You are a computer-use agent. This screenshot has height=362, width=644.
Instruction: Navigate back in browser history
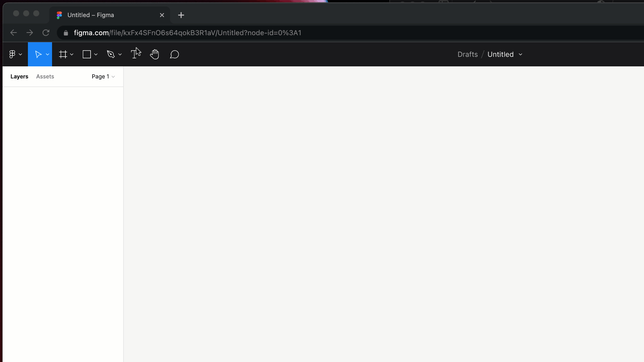(13, 32)
